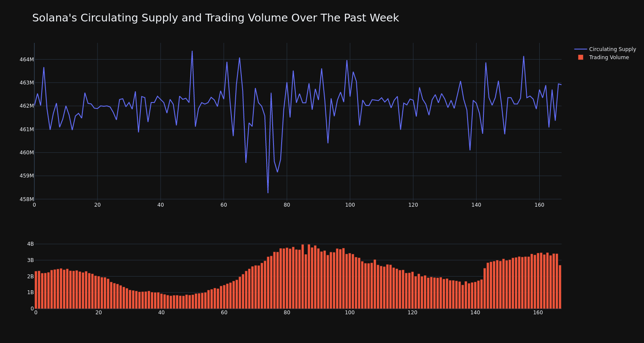Image resolution: width=644 pixels, height=343 pixels.
Task: Click the chart title about Solana's supply
Action: click(216, 18)
